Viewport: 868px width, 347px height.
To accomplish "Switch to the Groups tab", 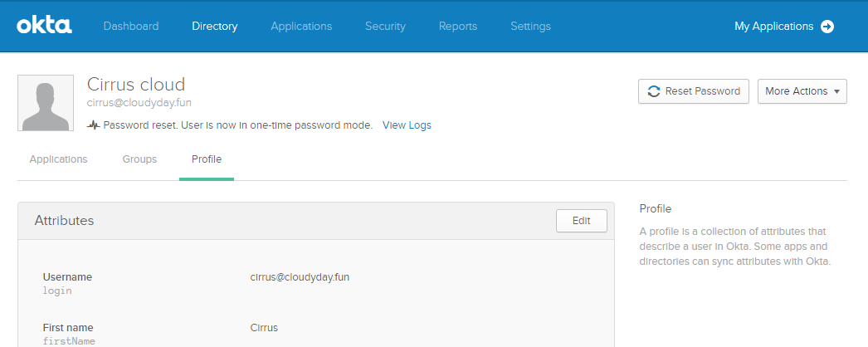I will (139, 159).
